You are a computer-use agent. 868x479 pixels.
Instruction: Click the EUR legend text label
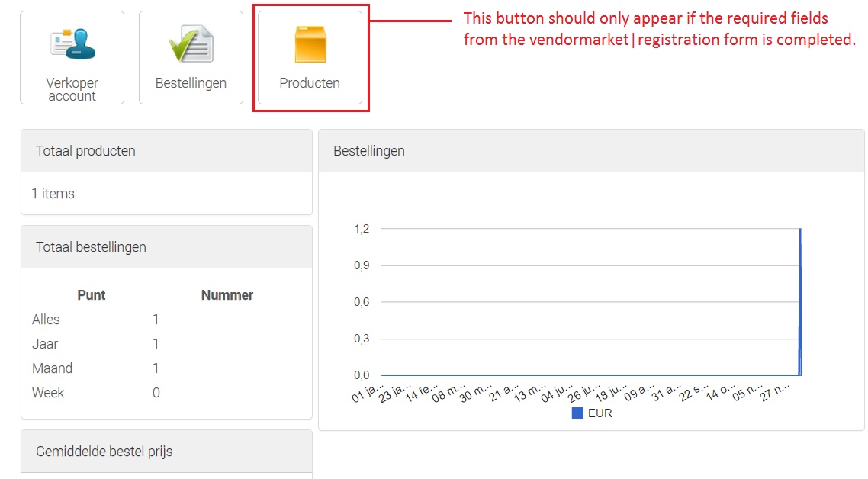coord(600,413)
